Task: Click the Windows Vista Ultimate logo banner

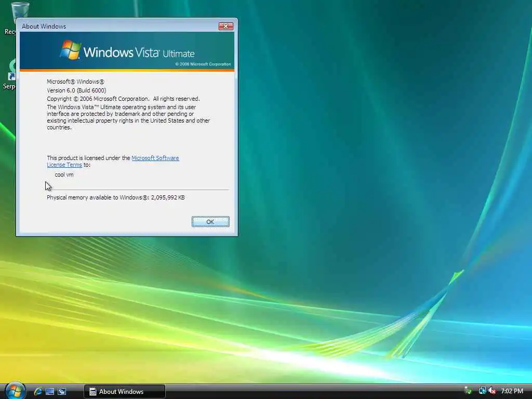Action: click(x=127, y=51)
